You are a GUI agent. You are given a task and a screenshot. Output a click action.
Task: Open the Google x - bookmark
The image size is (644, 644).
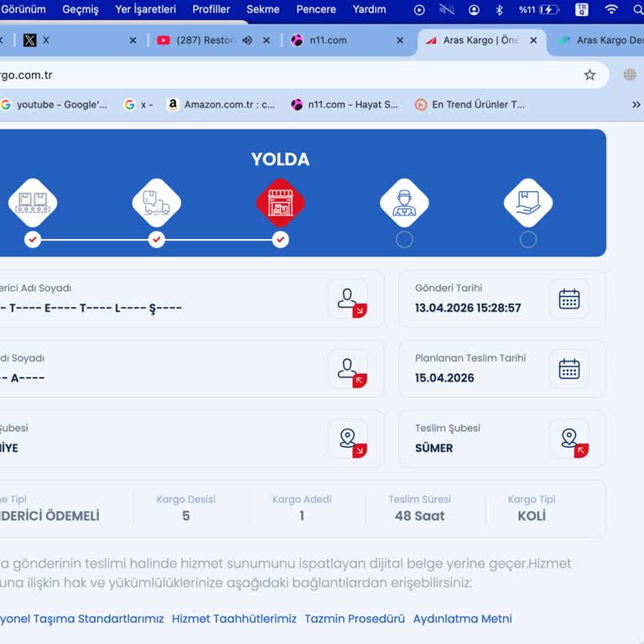point(138,105)
